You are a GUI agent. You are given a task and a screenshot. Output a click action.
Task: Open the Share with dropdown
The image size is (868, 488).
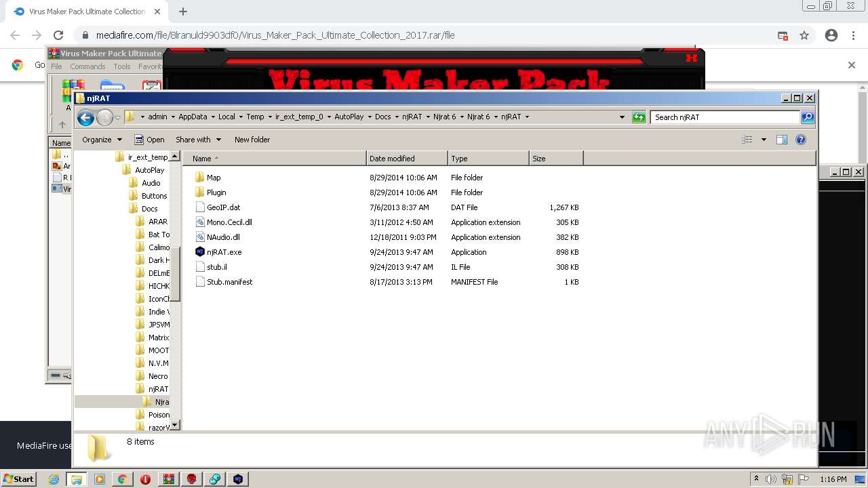click(198, 140)
